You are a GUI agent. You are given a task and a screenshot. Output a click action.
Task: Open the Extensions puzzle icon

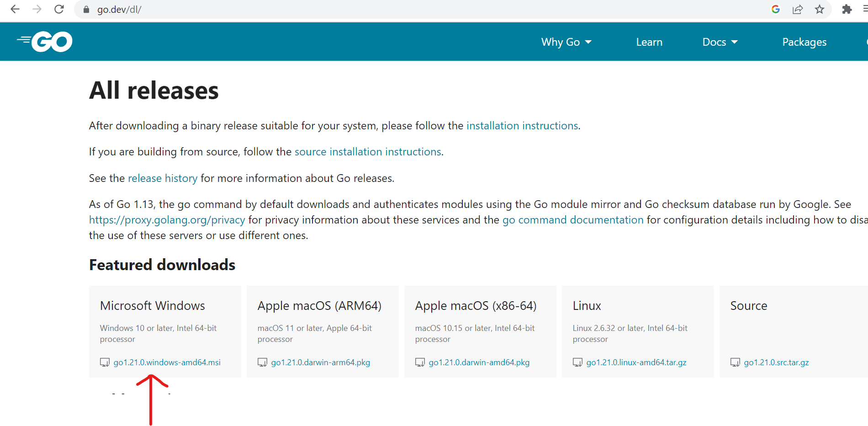(847, 9)
